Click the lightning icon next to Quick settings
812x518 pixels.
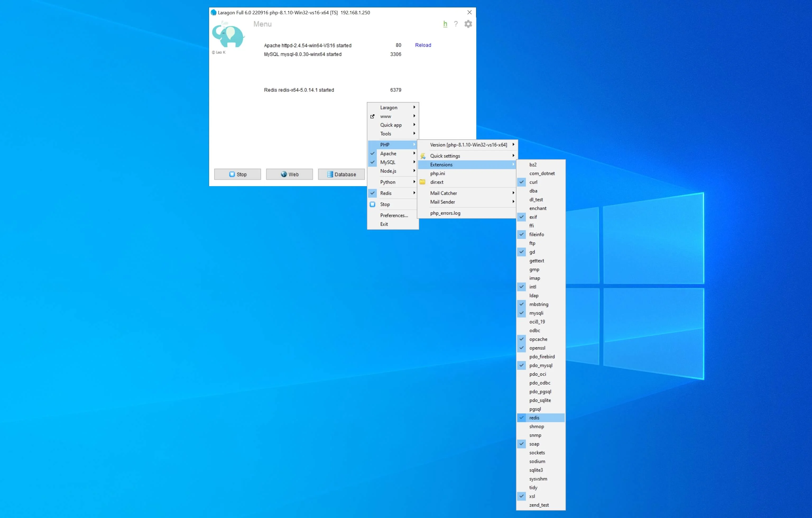pos(423,156)
